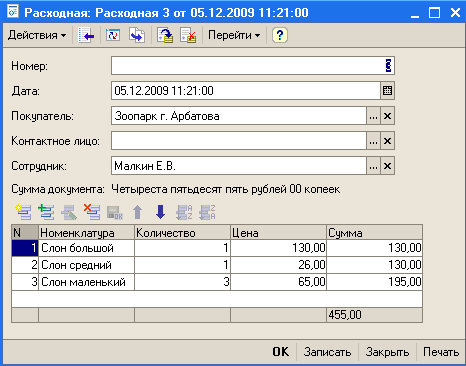Click the row number 2 cell
466x366 pixels.
point(25,265)
